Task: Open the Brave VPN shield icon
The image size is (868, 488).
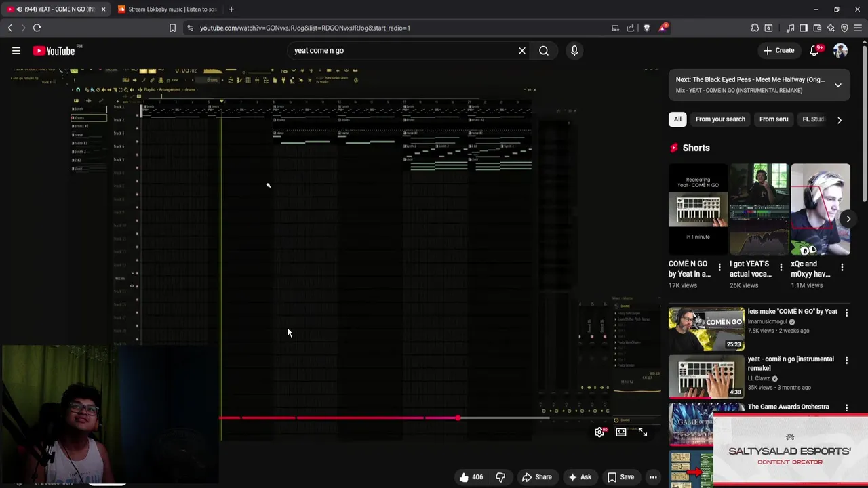Action: coord(844,28)
